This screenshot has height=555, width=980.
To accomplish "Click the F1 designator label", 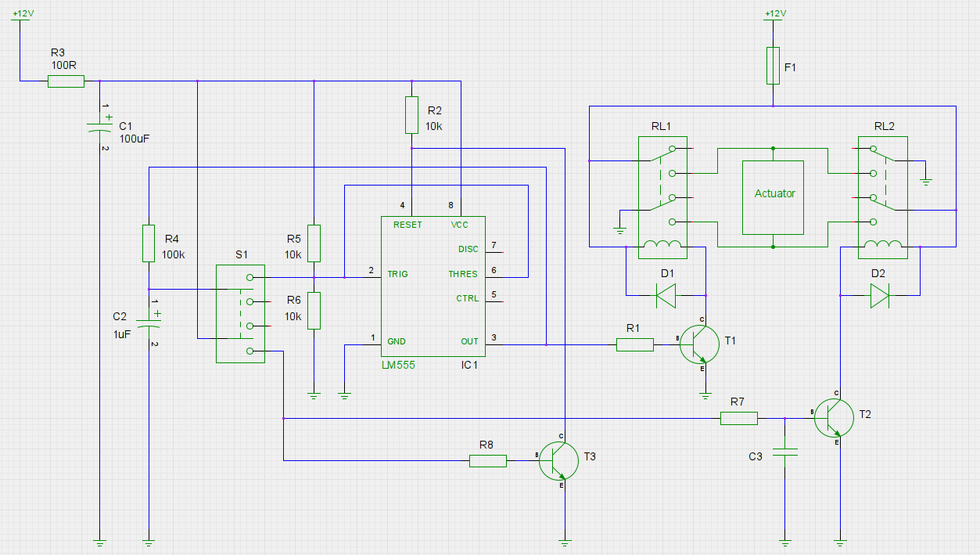I will 791,68.
